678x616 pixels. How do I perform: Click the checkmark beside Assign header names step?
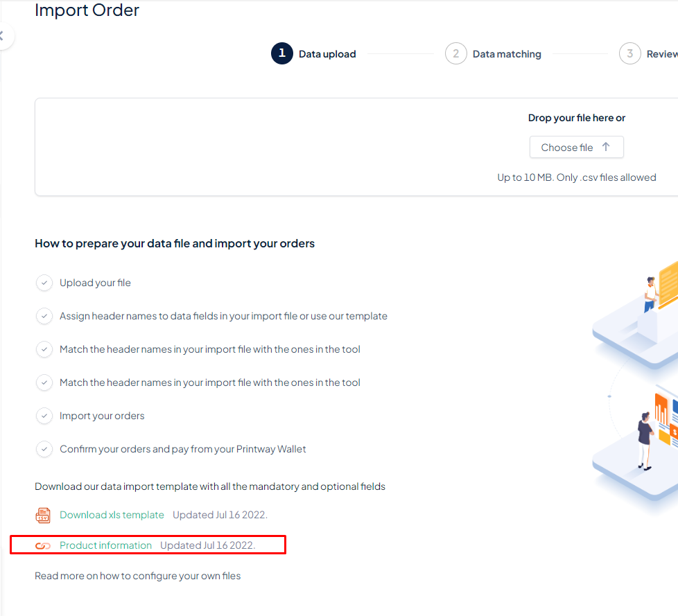(x=44, y=316)
